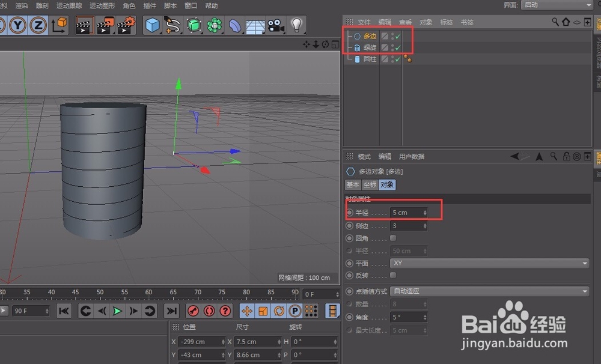Select the spline pen tool icon
This screenshot has height=364, width=601.
173,25
